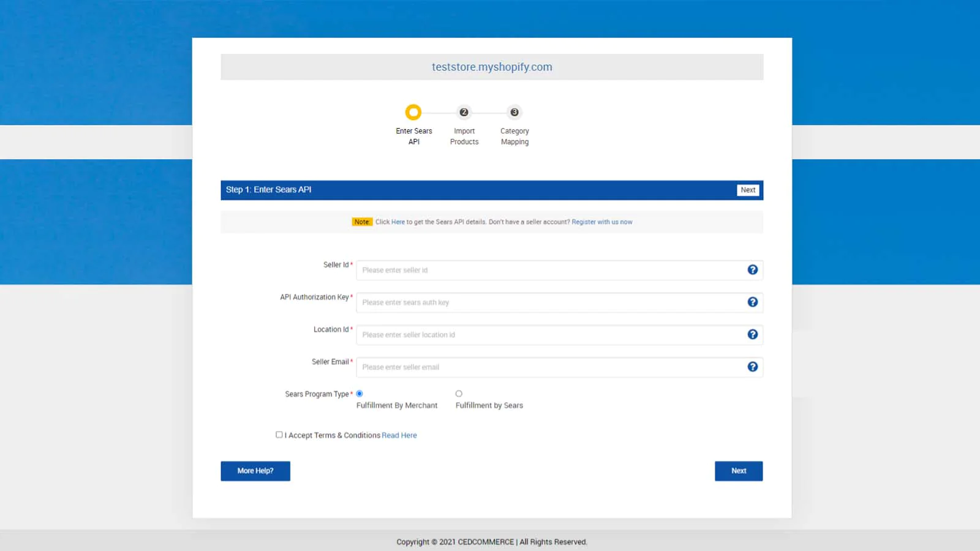Go to step 2 Import Products circle

coord(464,112)
